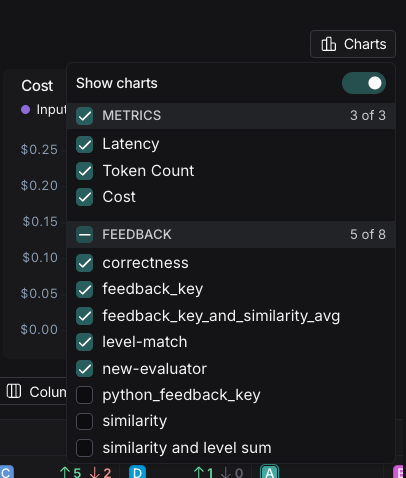The height and width of the screenshot is (478, 406).
Task: Disable the Cost metric checkbox
Action: [x=84, y=197]
